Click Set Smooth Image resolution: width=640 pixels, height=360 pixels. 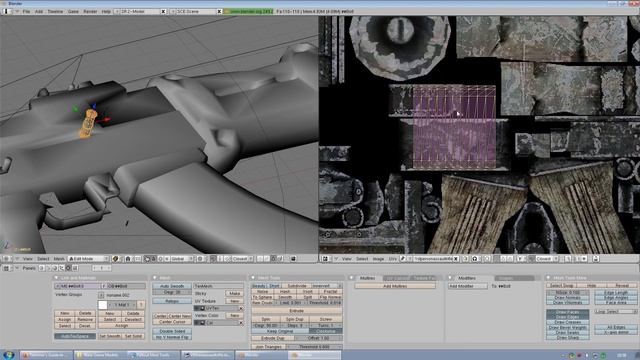[110, 336]
